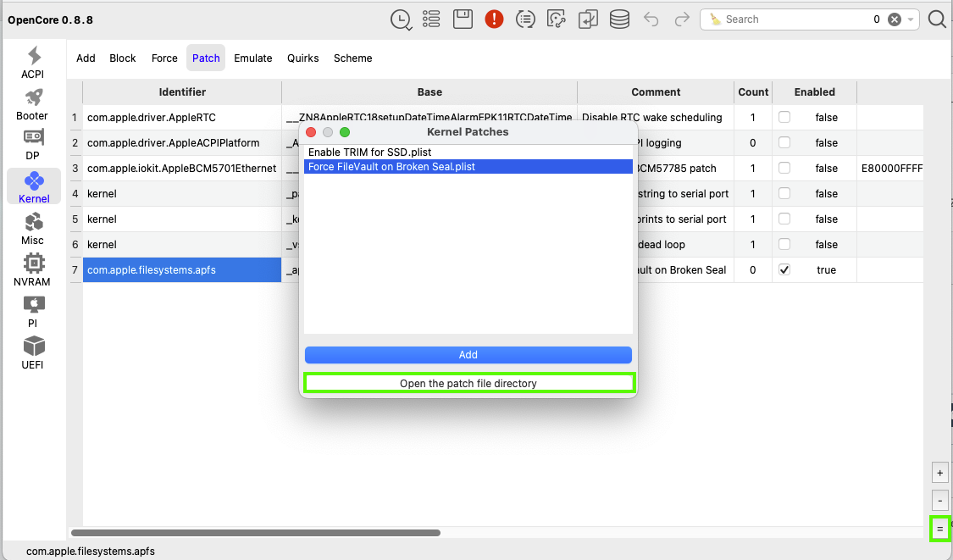Select com.apple.driver.AppleRTC identifier cell
This screenshot has height=560, width=953.
(x=182, y=117)
